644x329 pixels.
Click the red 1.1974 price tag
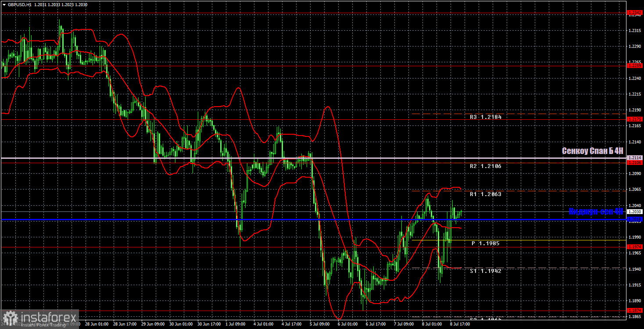(x=635, y=247)
